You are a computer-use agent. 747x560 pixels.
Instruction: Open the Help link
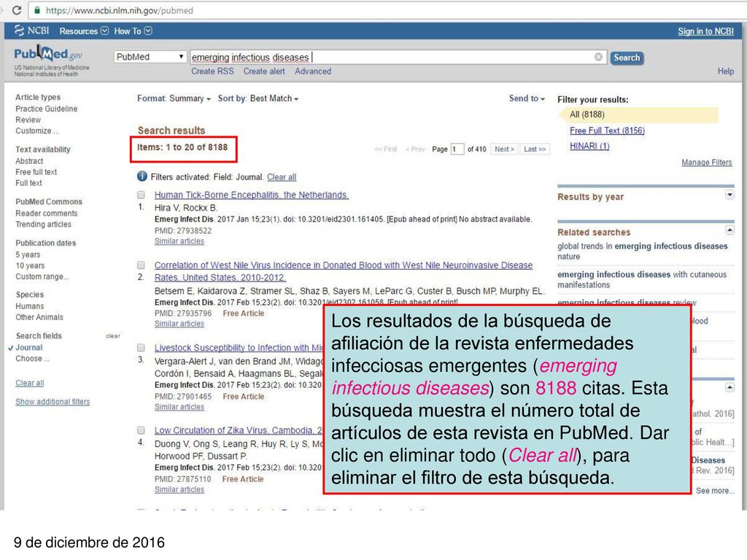(x=726, y=71)
